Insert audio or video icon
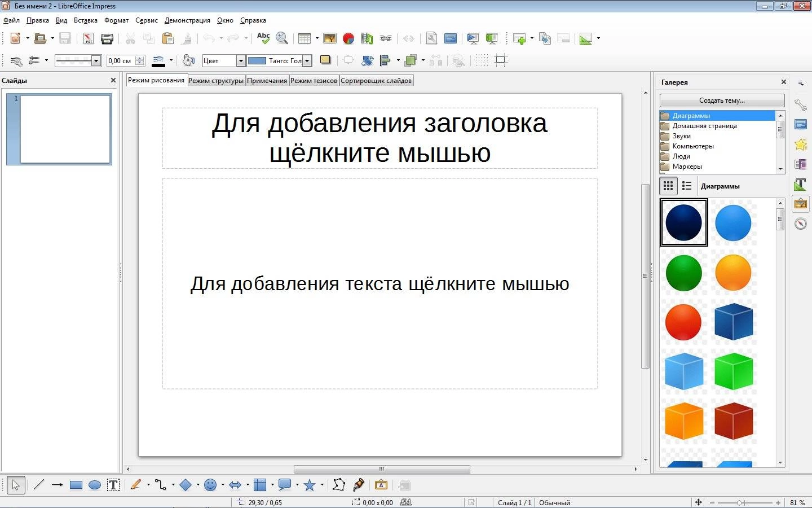The width and height of the screenshot is (812, 508). pos(367,38)
